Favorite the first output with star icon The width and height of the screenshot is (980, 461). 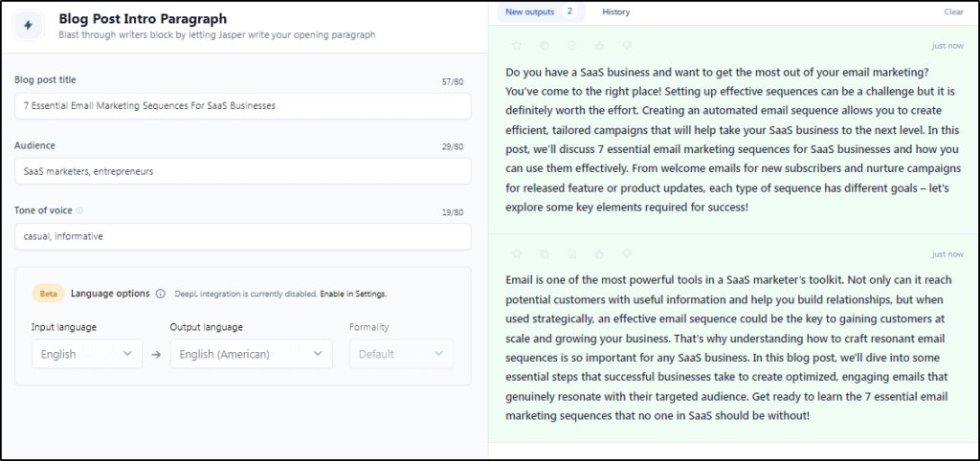click(517, 46)
